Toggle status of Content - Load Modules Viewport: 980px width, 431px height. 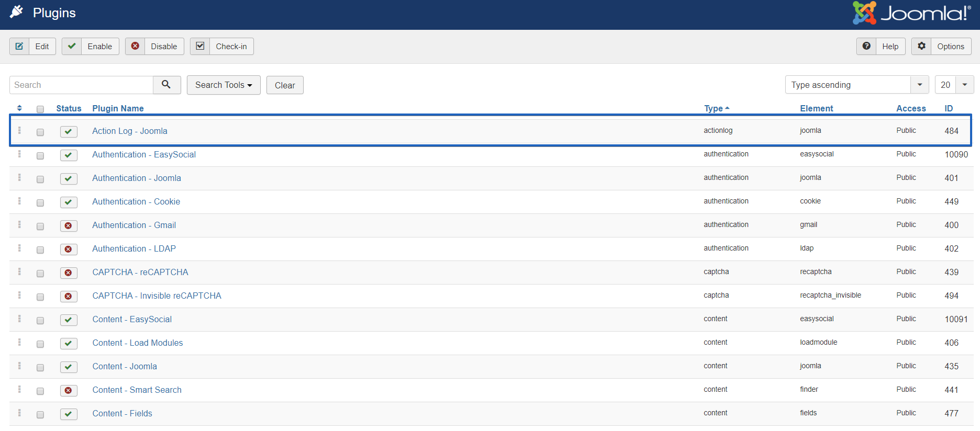tap(69, 344)
